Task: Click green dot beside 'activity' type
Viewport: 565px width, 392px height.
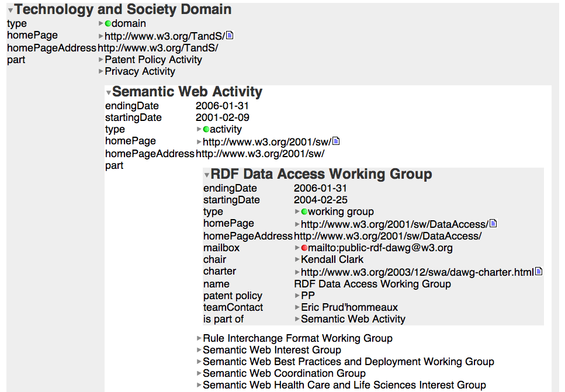Action: click(x=206, y=130)
